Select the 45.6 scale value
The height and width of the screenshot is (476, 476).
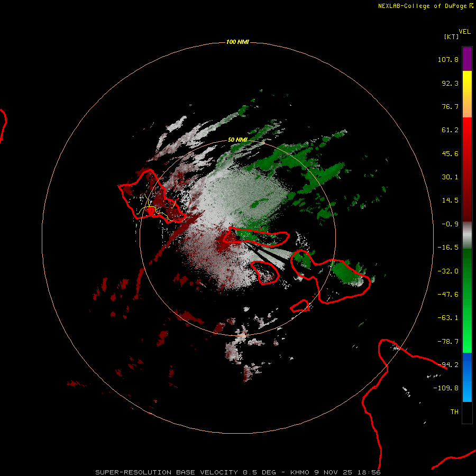[x=450, y=153]
